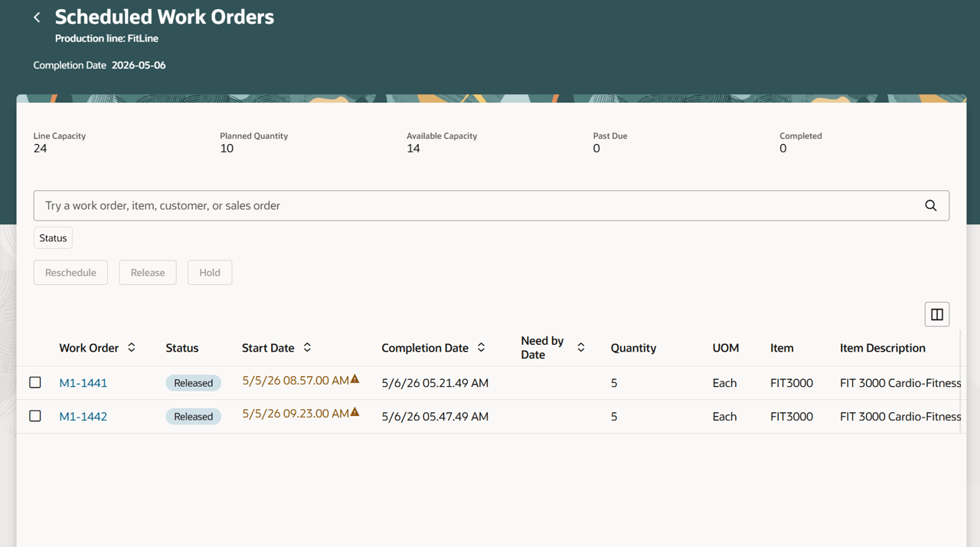Click the Reschedule button

[70, 273]
